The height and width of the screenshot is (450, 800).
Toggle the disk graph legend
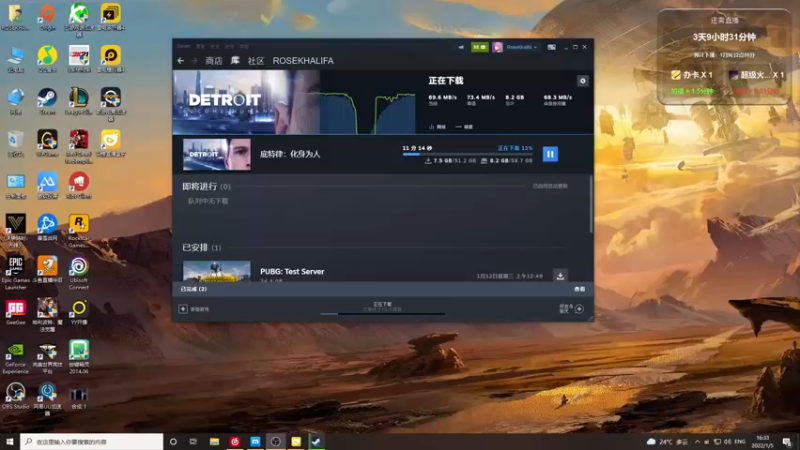pos(464,127)
